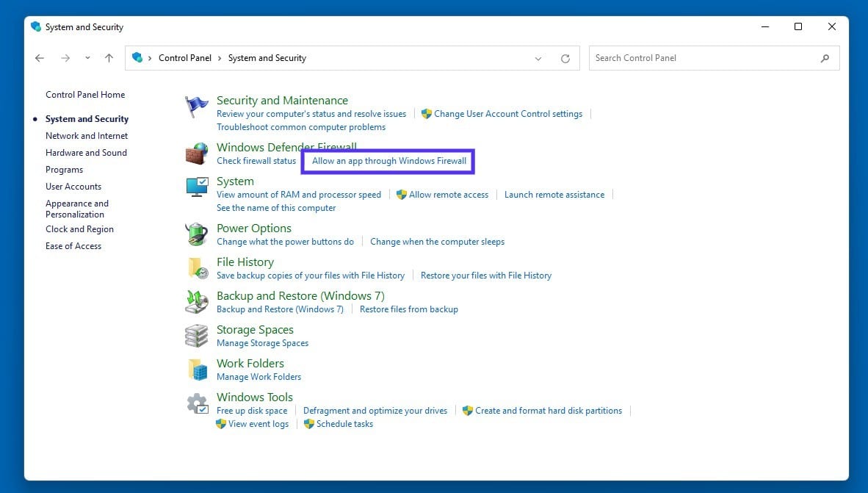Go to Control Panel Home
The image size is (868, 493).
pyautogui.click(x=85, y=94)
